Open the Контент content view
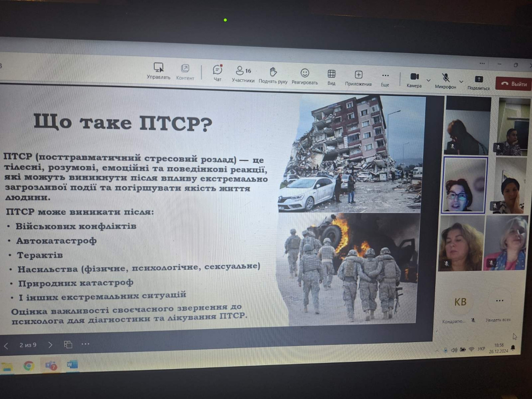This screenshot has width=532, height=399. tap(185, 72)
